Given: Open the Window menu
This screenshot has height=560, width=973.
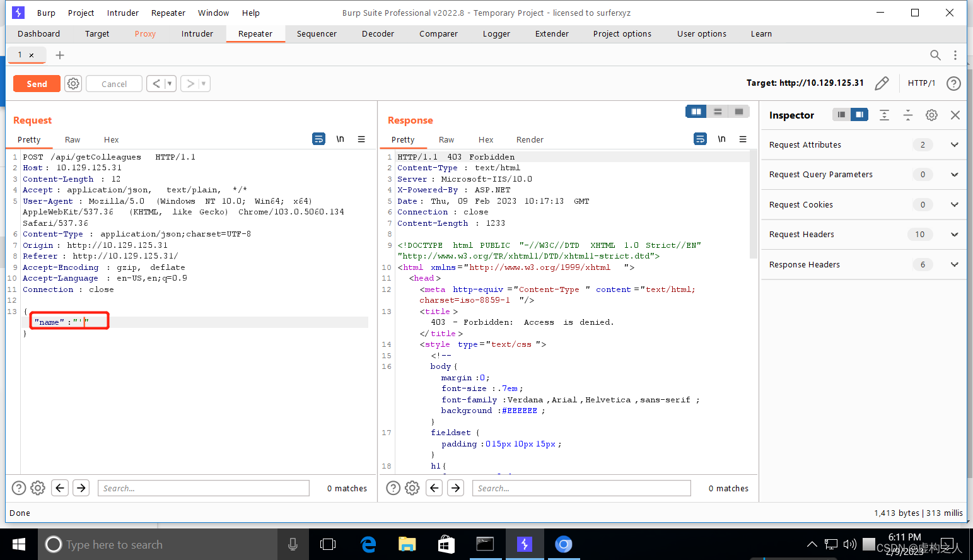Looking at the screenshot, I should coord(213,13).
